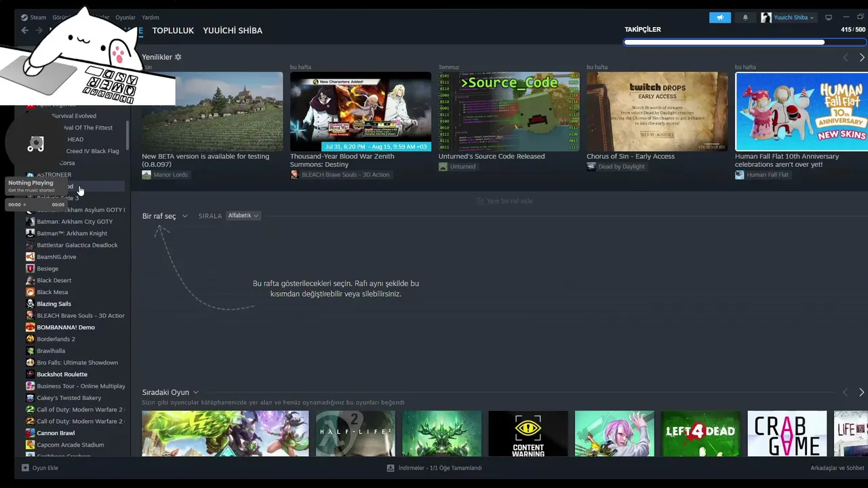868x488 pixels.
Task: Click the Unturned icon under the news card
Action: pyautogui.click(x=443, y=167)
